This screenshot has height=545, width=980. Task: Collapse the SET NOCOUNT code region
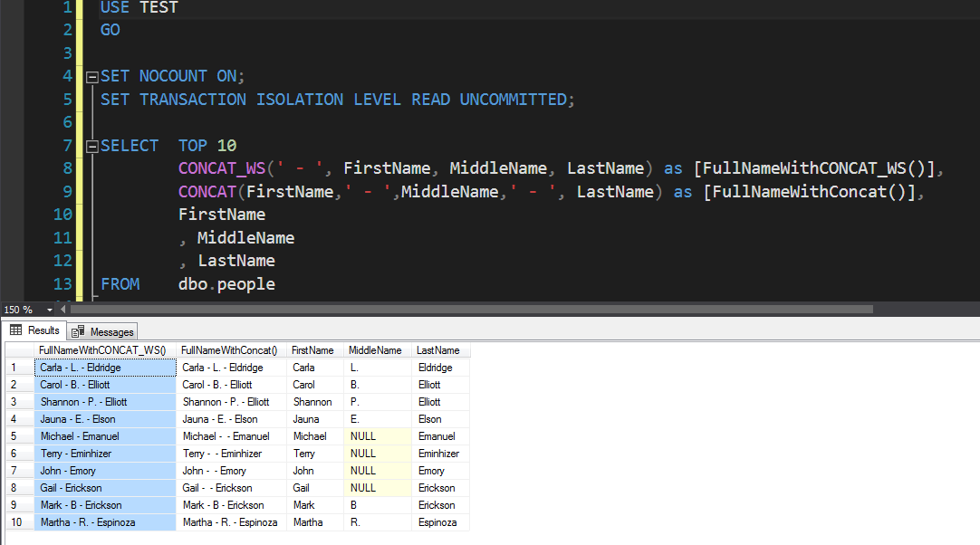tap(91, 76)
